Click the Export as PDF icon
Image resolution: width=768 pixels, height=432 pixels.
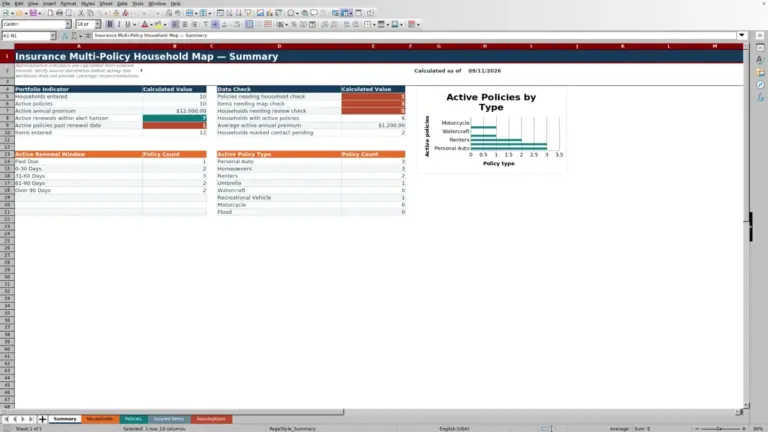[x=50, y=13]
